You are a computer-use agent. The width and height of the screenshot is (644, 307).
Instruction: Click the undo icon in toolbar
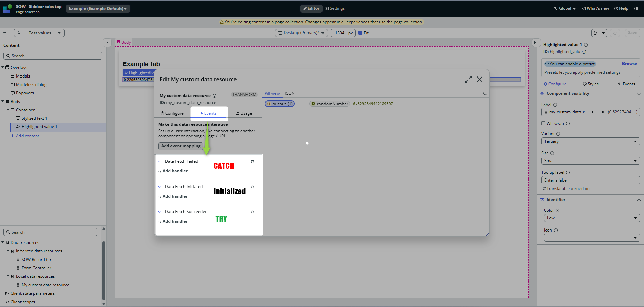click(x=595, y=33)
